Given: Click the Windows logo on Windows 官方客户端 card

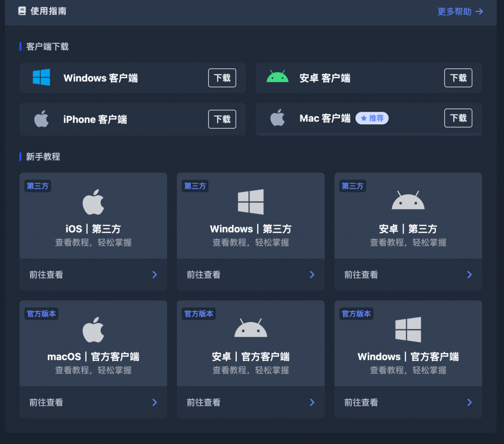Looking at the screenshot, I should [408, 329].
